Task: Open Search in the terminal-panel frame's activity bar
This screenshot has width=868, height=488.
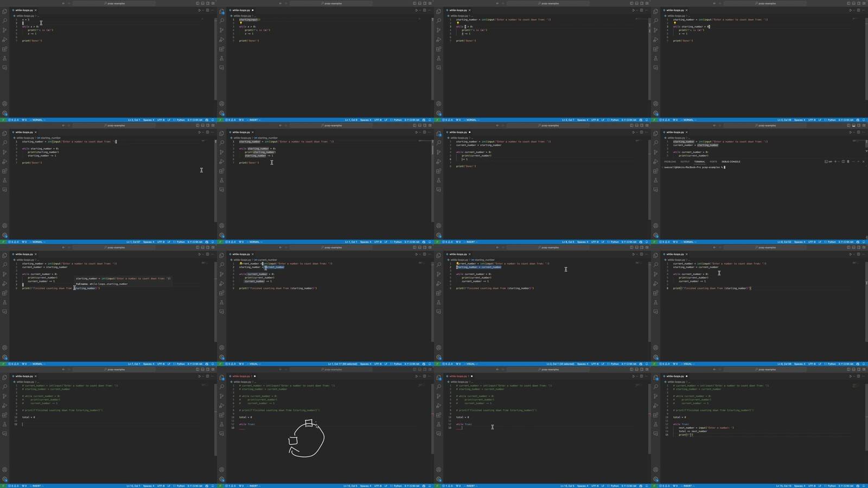Action: 655,143
